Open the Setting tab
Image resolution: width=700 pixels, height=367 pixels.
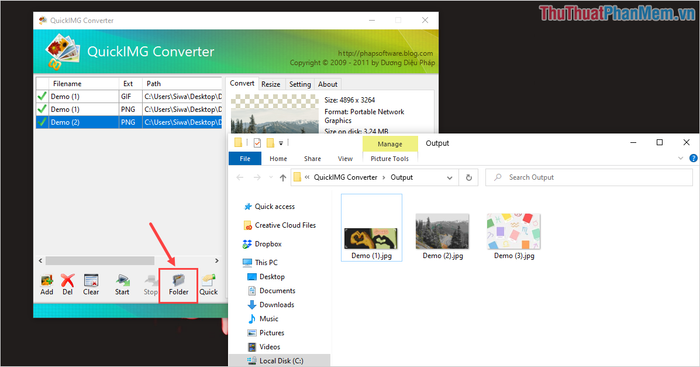(300, 84)
